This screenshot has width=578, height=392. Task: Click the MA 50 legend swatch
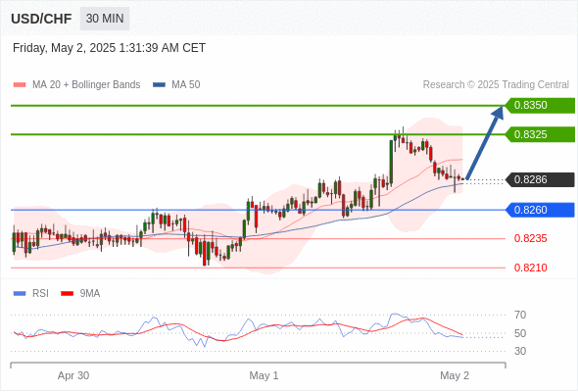(x=160, y=85)
